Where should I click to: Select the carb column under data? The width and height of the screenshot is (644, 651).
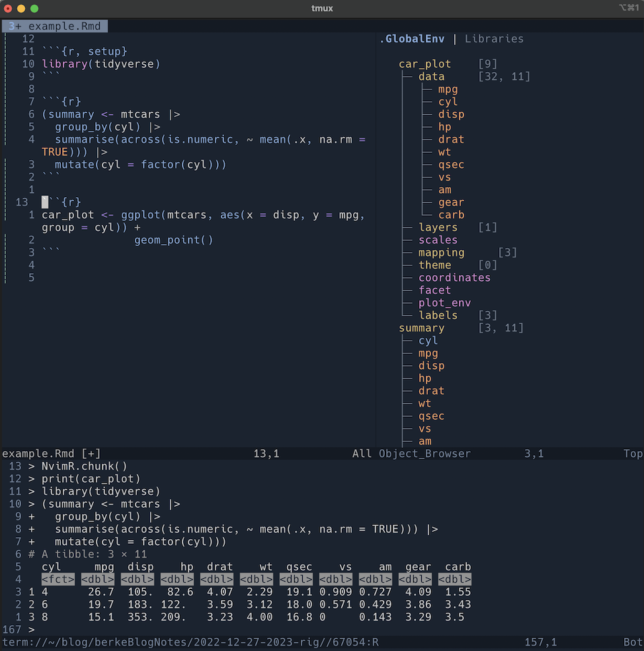pyautogui.click(x=451, y=215)
